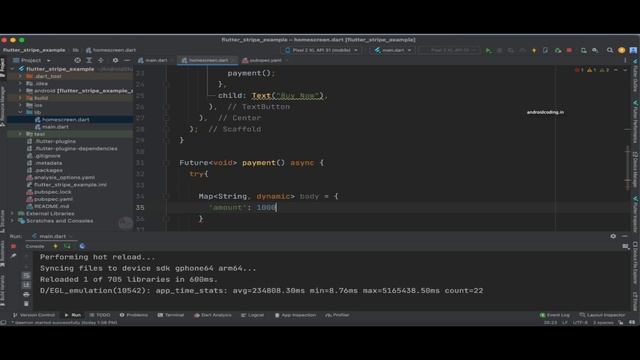Image resolution: width=640 pixels, height=360 pixels.
Task: Expand Scratches and Consoles node
Action: tap(12, 221)
